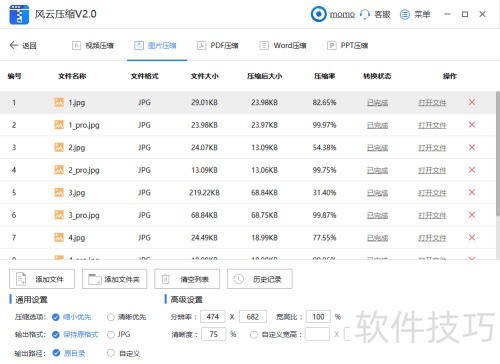Open file link 打开文件 for 2.jpg

click(432, 148)
